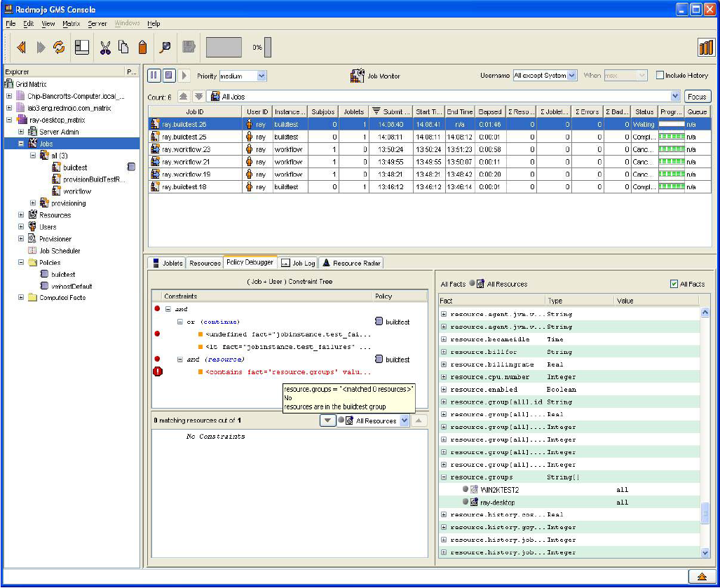Click the red error icon beside the contains constraint
The height and width of the screenshot is (588, 720).
tap(158, 371)
